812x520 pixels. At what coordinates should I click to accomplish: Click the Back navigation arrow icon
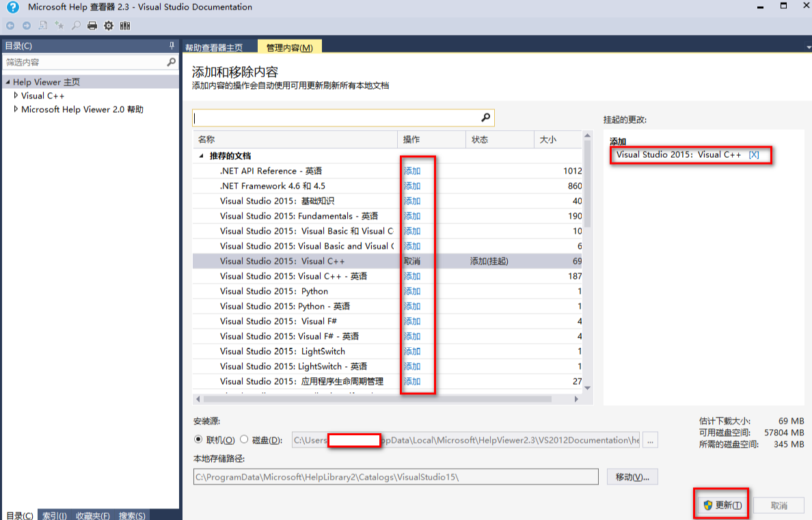[10, 25]
